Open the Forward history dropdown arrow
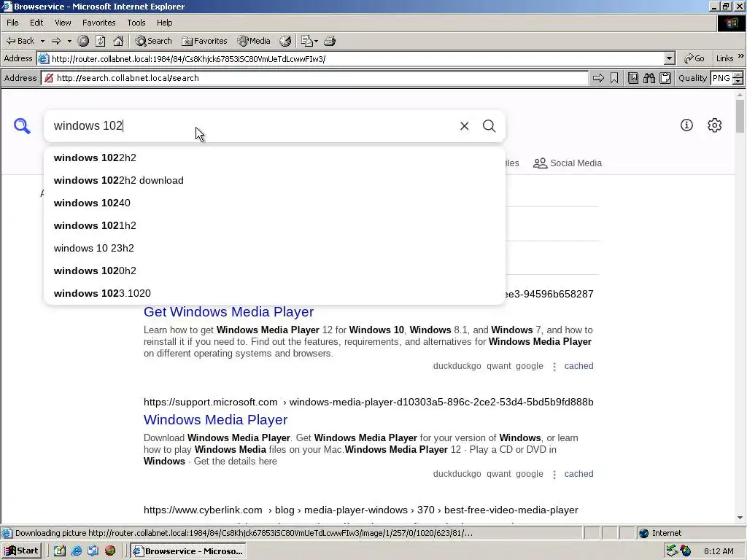747x560 pixels. 69,41
